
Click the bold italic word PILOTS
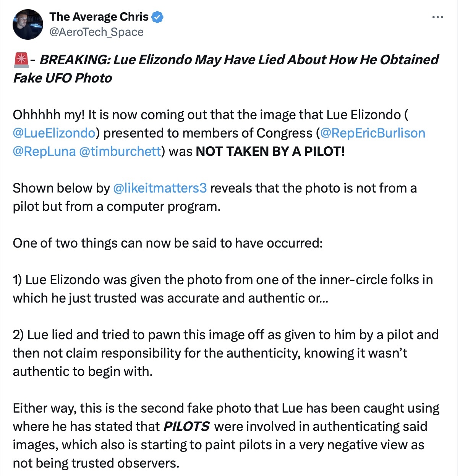pos(186,426)
